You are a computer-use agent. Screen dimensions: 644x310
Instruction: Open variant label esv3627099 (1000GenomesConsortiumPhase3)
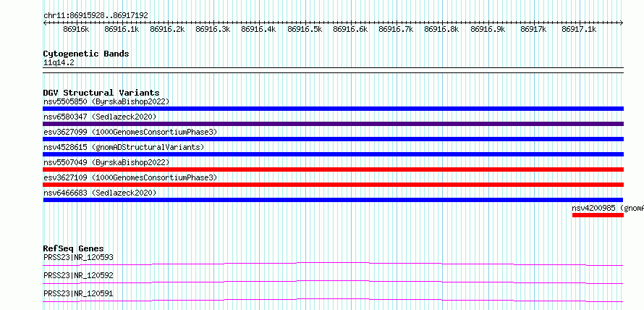[130, 132]
